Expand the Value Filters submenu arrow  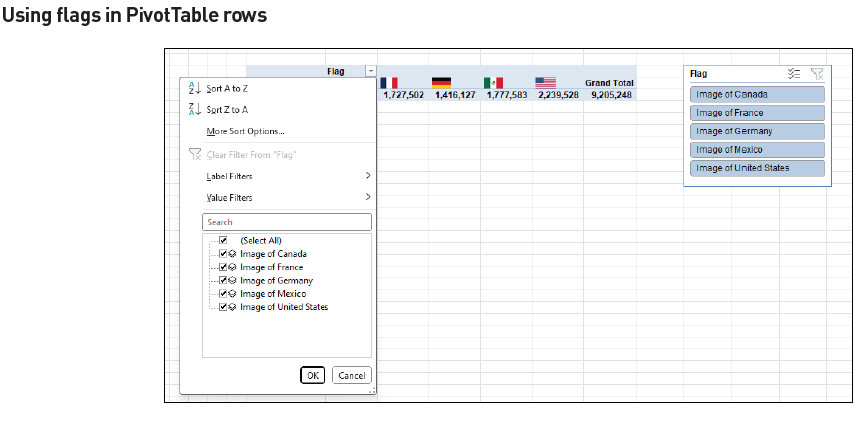point(367,197)
